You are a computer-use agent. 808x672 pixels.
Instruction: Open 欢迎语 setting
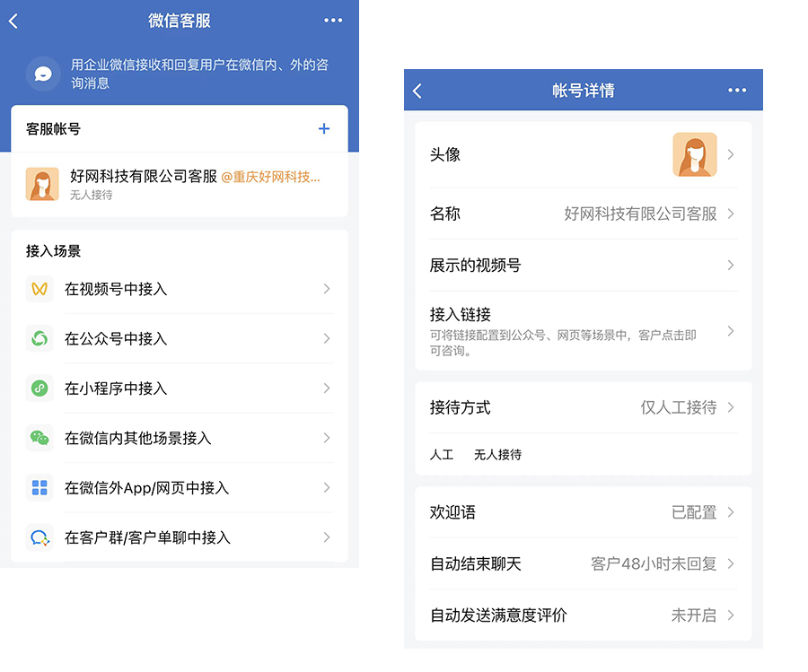(x=584, y=512)
